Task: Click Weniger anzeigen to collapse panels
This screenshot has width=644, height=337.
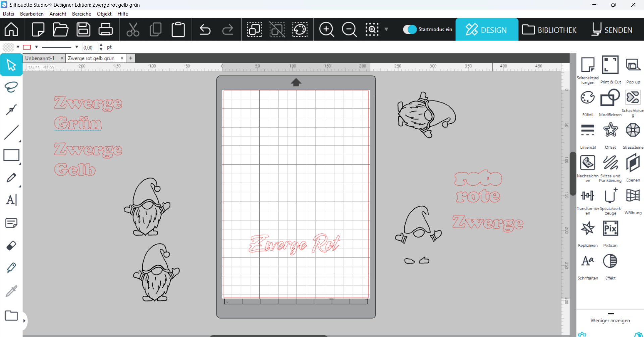Action: click(x=610, y=321)
